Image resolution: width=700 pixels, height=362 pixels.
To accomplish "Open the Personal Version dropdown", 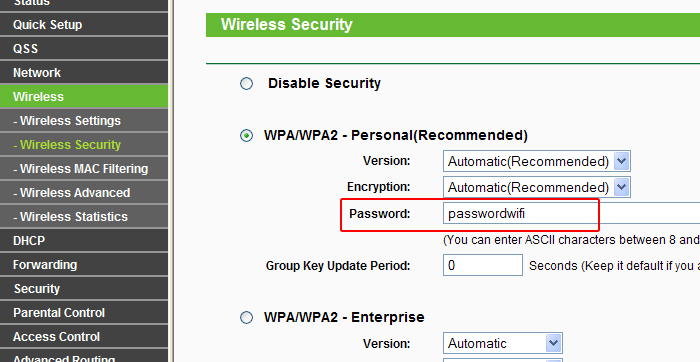I will 537,161.
